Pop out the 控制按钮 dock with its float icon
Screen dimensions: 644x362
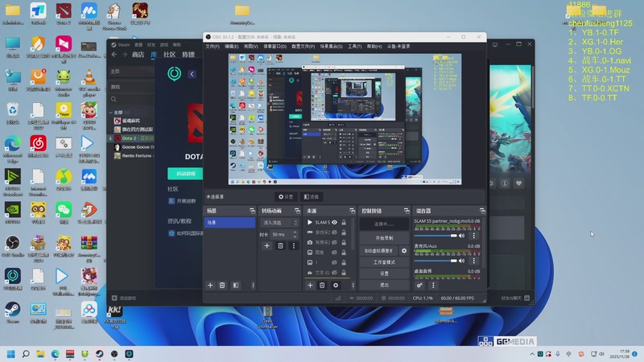click(407, 211)
